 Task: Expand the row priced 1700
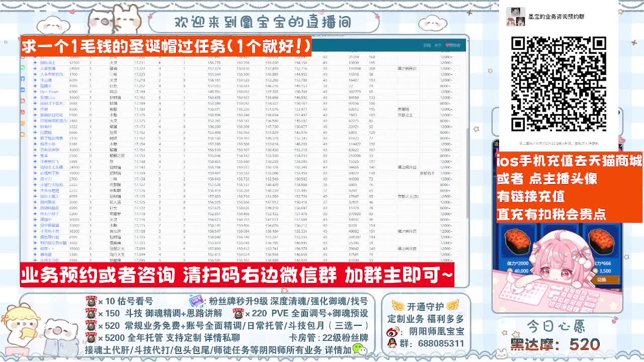(35, 74)
